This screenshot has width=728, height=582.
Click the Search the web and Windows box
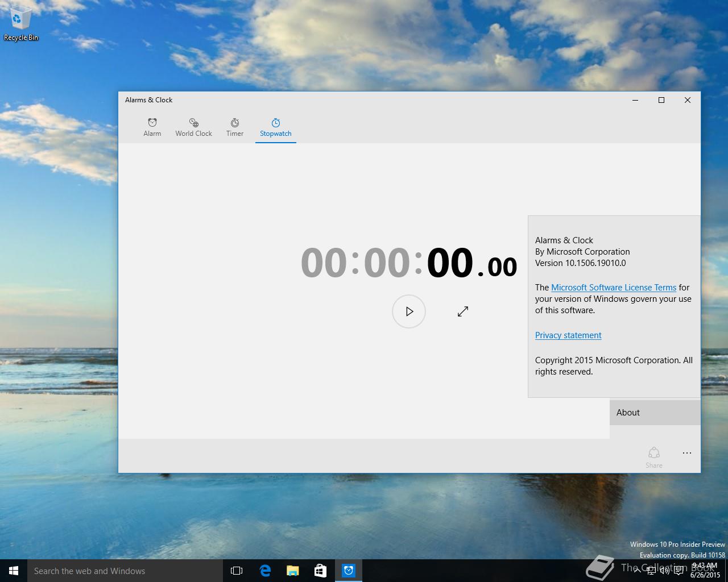[125, 571]
